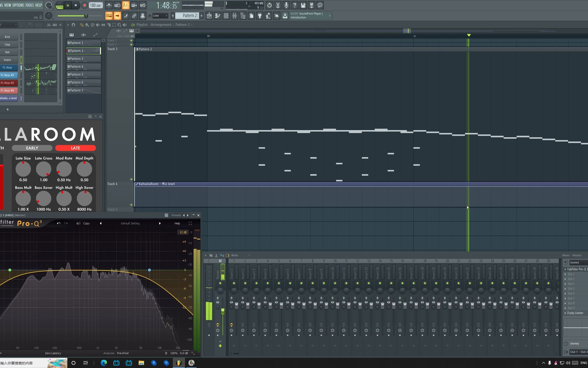Toggle the Playlist snap magnet icon

(73, 25)
